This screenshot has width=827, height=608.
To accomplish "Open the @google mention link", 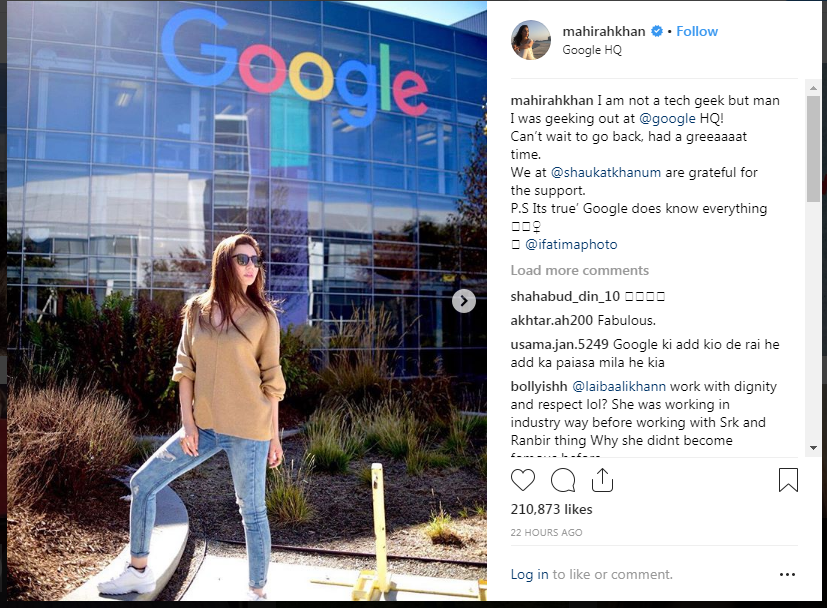I will [x=667, y=119].
